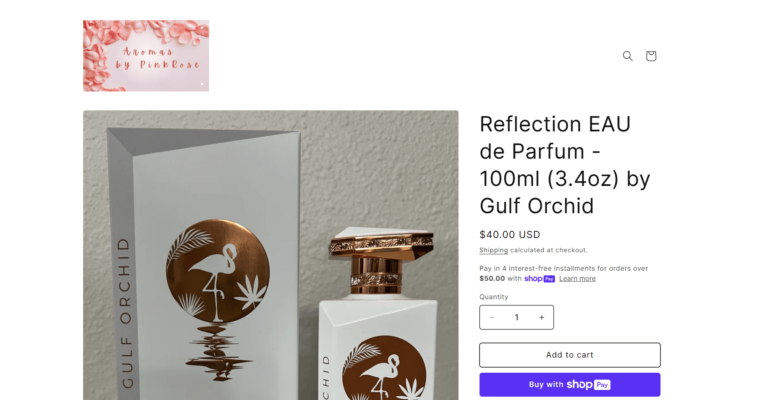Image resolution: width=760 pixels, height=400 pixels.
Task: Click the vertical GULF ORCHID text on box
Action: (x=126, y=313)
